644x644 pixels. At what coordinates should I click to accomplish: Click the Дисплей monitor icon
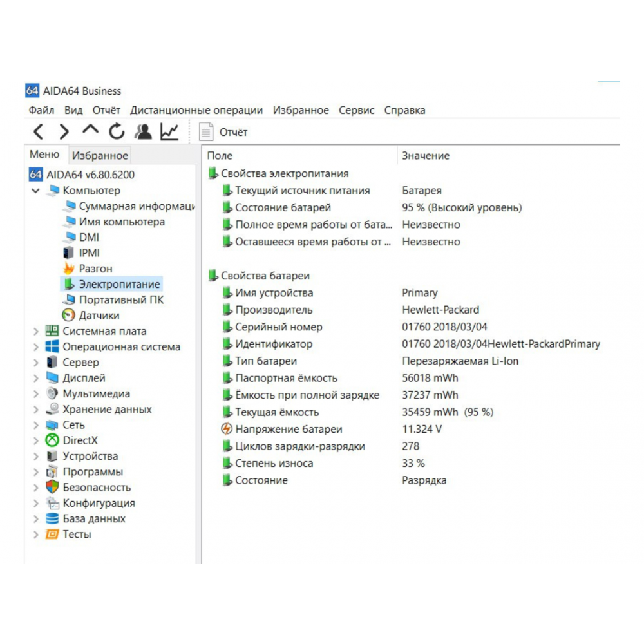[x=52, y=378]
